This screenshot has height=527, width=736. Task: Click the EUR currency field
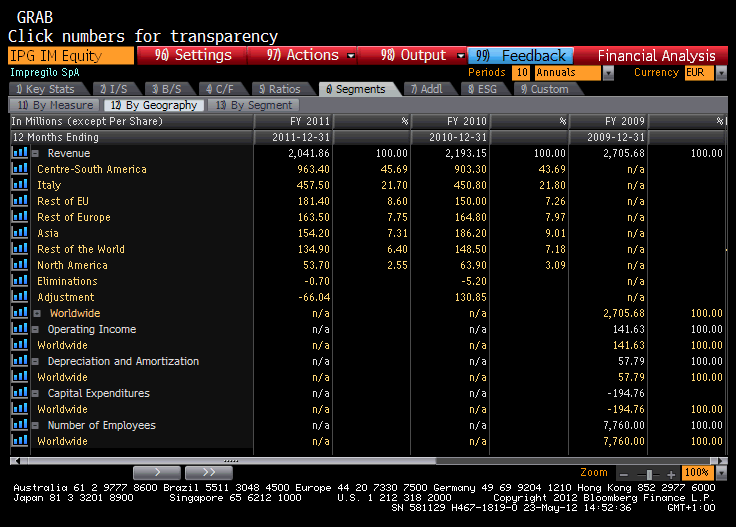click(x=699, y=73)
